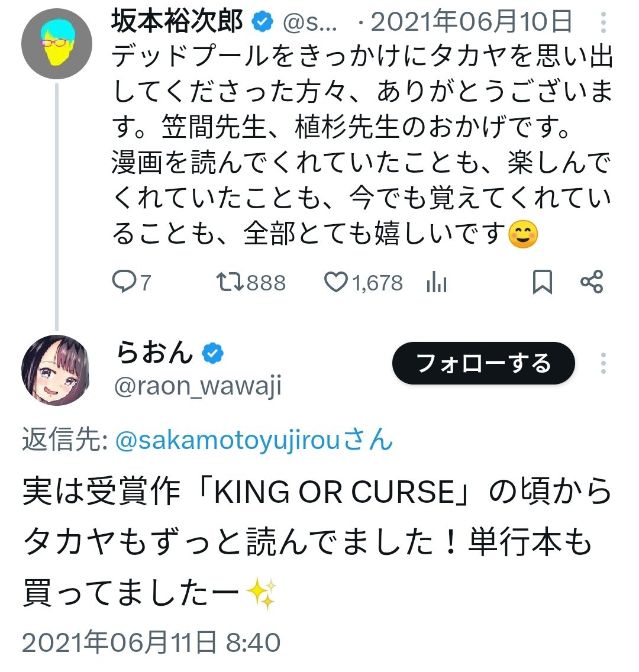Viewport: 639px width, 672px height.
Task: Click the verified badge beside らおん
Action: click(x=212, y=354)
